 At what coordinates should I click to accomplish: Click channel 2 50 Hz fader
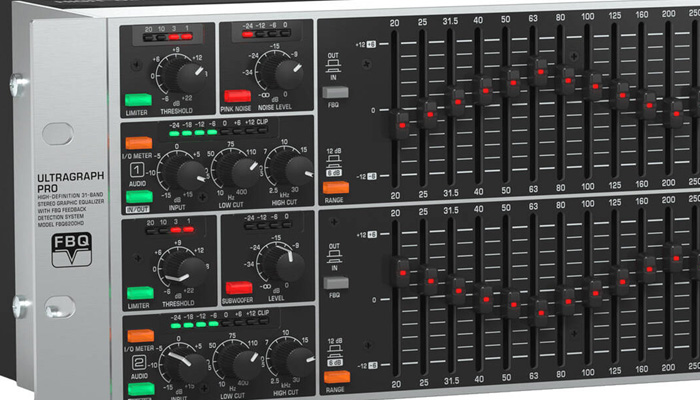pos(513,304)
